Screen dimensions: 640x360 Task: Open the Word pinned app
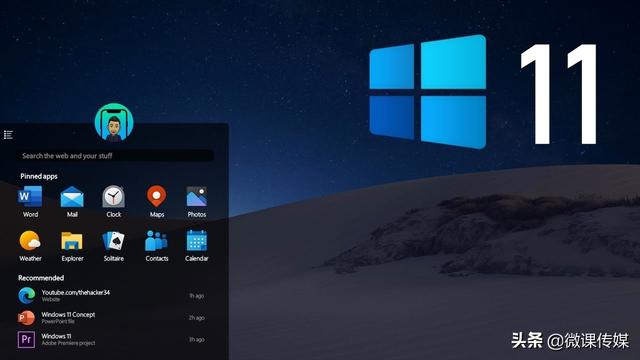pos(30,202)
